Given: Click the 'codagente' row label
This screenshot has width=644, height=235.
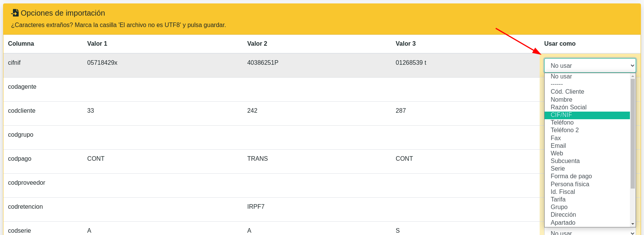Looking at the screenshot, I should (x=22, y=87).
